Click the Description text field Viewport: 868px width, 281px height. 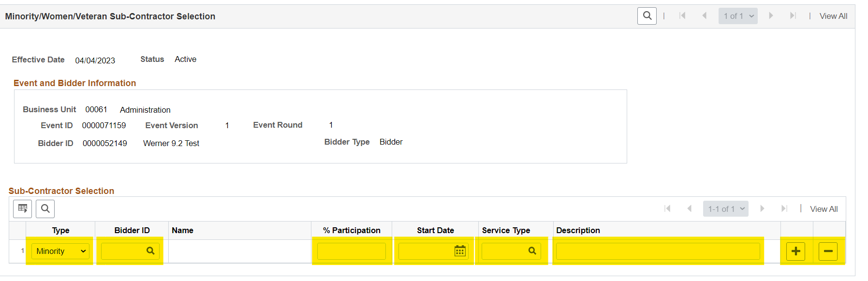pos(658,251)
